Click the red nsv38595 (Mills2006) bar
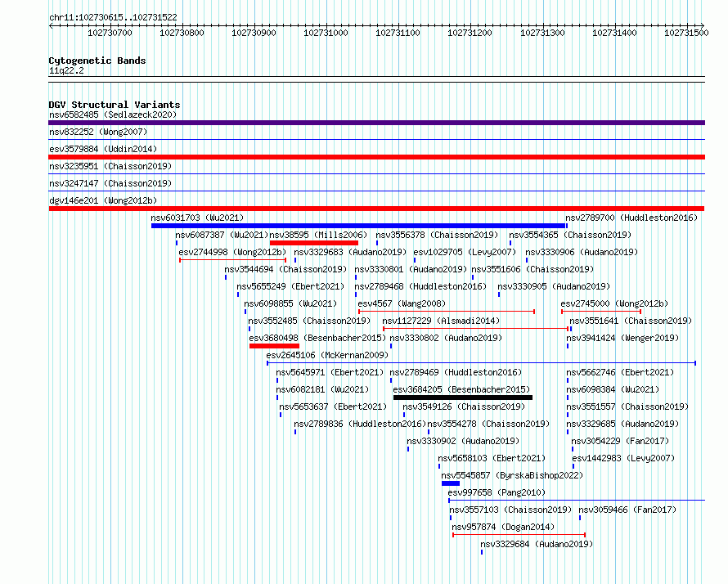 click(314, 243)
